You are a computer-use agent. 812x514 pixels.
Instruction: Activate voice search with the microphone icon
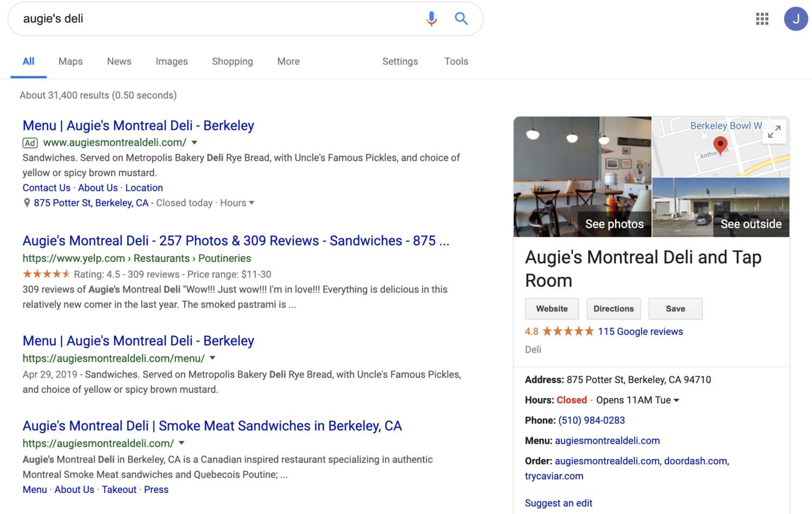point(431,18)
